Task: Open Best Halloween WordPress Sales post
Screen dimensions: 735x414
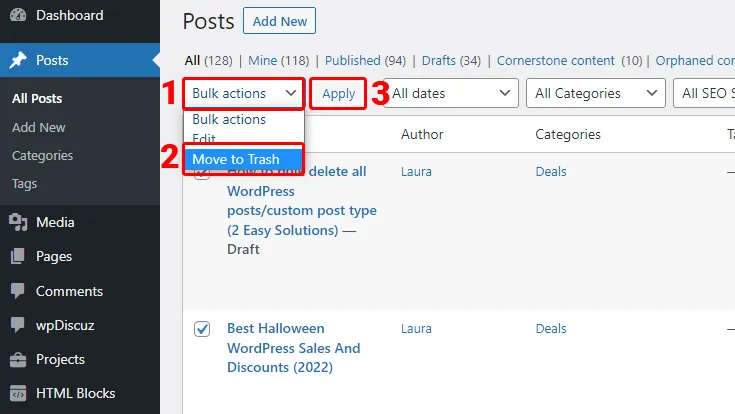Action: point(293,348)
